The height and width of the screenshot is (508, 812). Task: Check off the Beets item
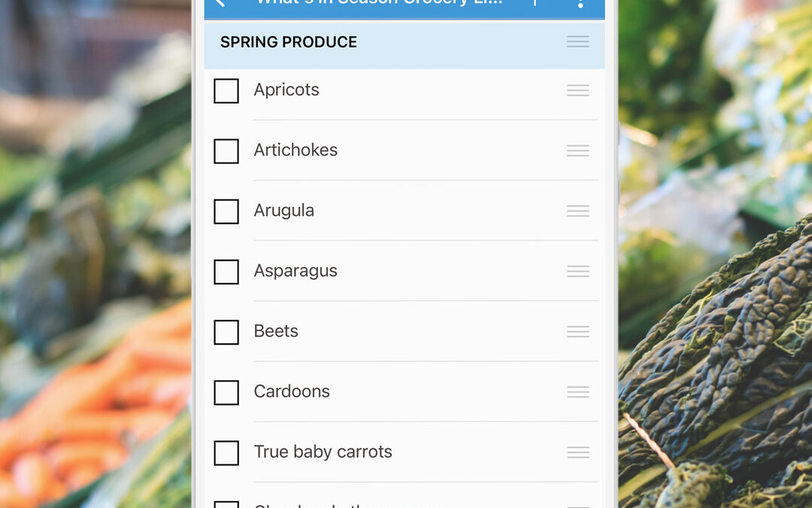point(226,333)
